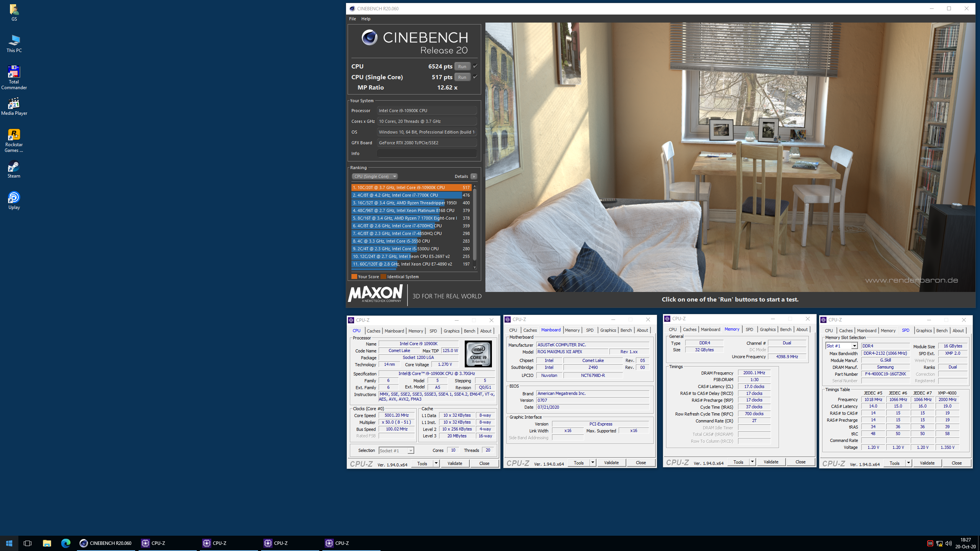Launch Steam from the desktop
The image size is (980, 551).
pyautogui.click(x=14, y=170)
